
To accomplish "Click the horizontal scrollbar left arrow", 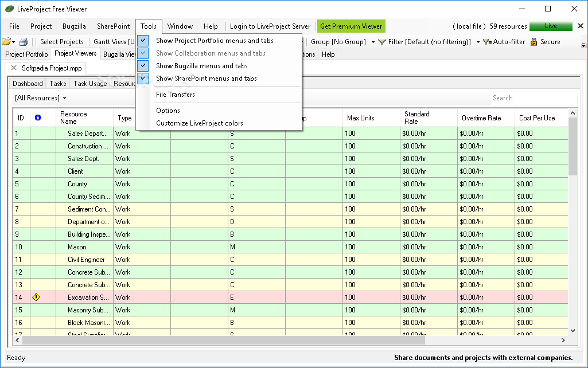I will (x=17, y=340).
